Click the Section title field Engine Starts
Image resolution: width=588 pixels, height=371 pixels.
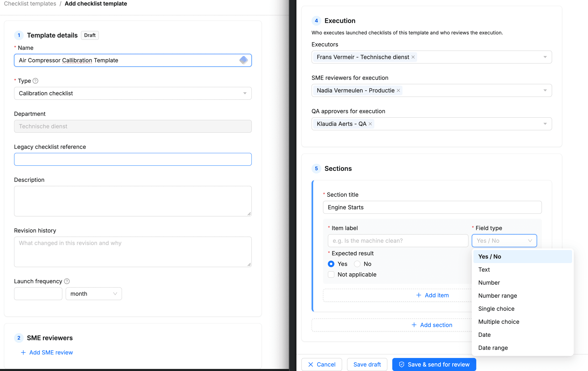(x=432, y=207)
